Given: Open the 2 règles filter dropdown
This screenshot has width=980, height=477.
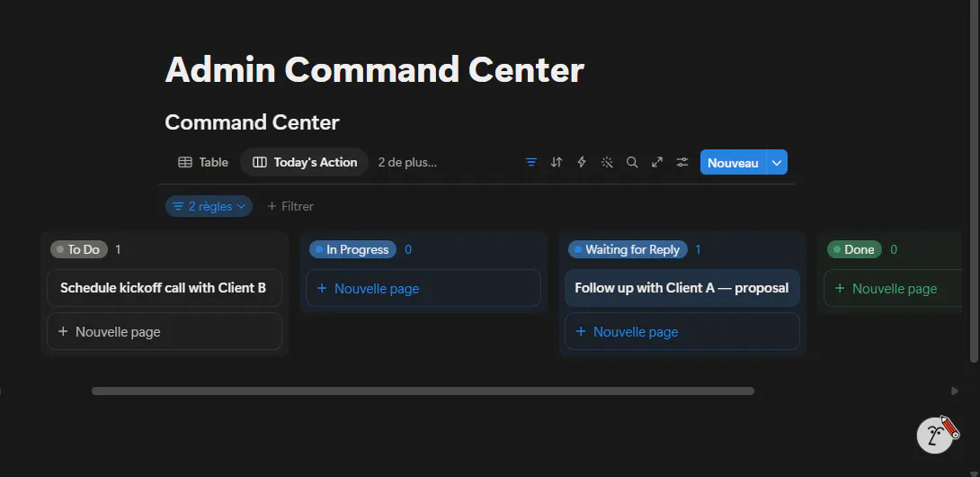Looking at the screenshot, I should tap(209, 206).
